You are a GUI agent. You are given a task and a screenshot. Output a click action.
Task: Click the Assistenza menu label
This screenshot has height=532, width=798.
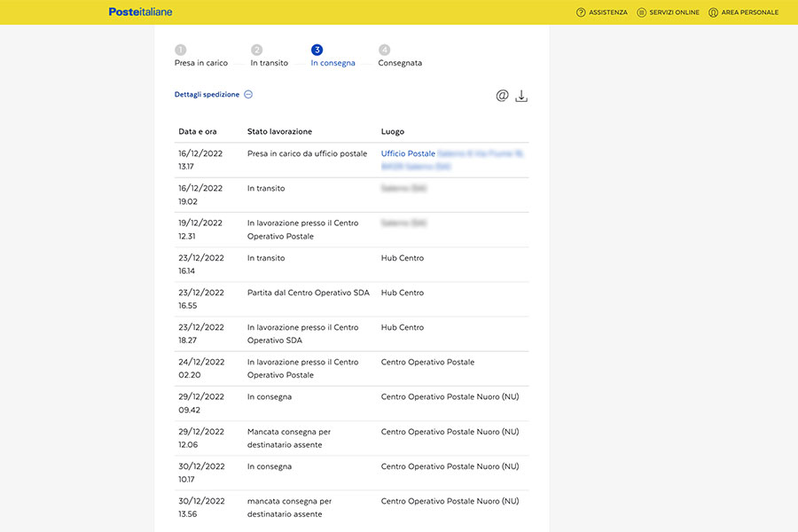click(x=608, y=12)
